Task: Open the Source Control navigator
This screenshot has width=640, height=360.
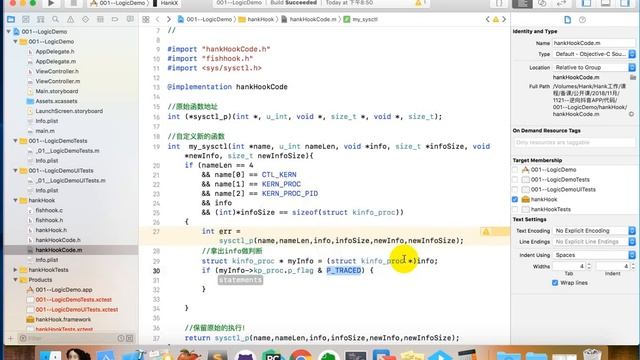Action: [26, 19]
